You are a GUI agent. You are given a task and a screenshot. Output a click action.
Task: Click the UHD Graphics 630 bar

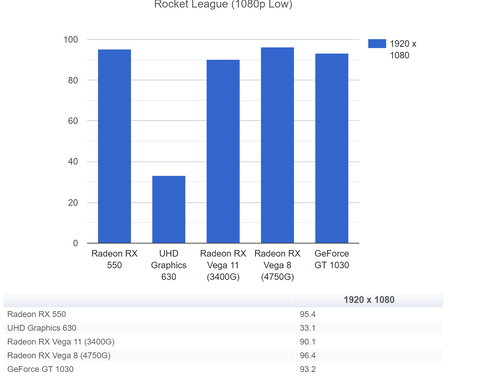coord(169,209)
